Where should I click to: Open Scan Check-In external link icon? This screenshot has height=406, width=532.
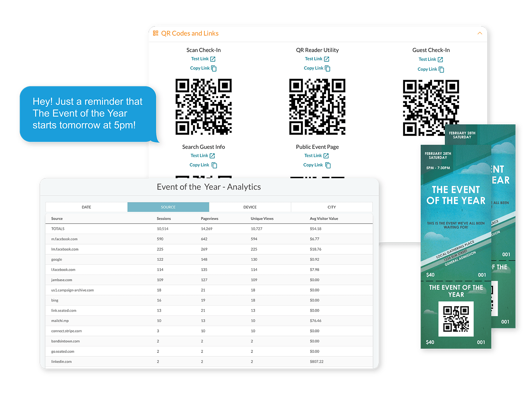213,59
